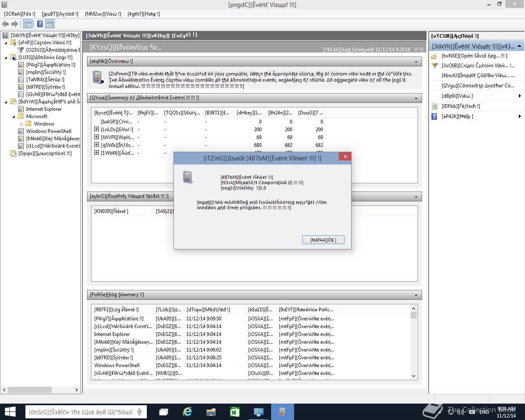This screenshot has height=420, width=525.
Task: Open the File menu
Action: [x=20, y=14]
